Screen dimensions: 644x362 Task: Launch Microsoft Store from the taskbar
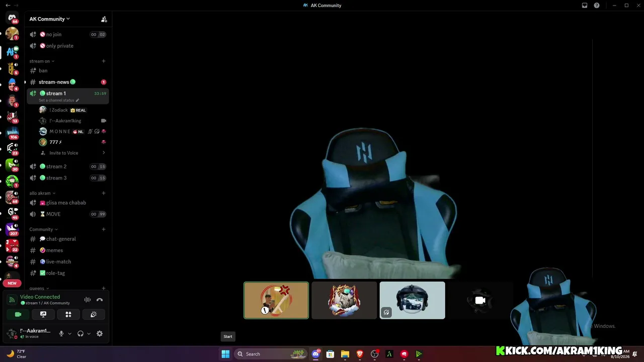point(331,354)
